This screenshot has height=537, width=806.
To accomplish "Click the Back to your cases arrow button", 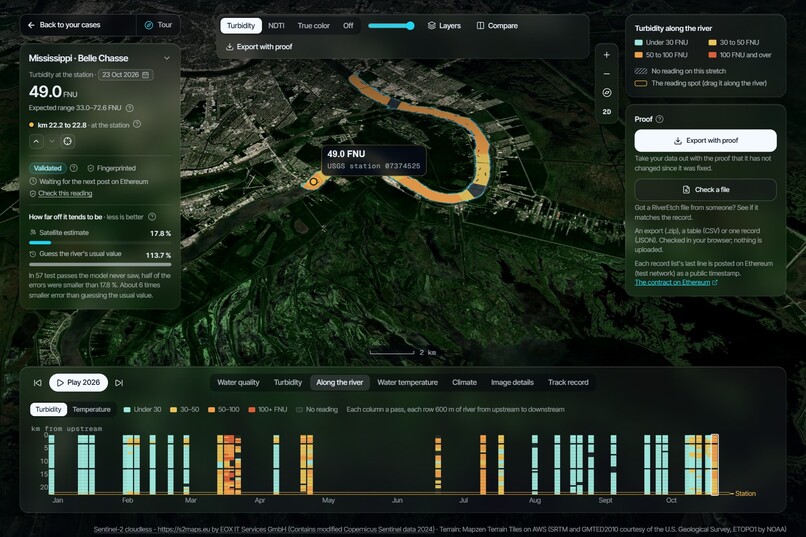I will (32, 25).
